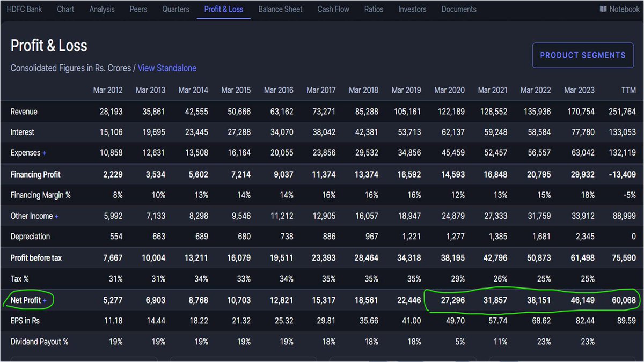Click Mar 2020 net profit 27,296
The image size is (644, 362).
452,300
